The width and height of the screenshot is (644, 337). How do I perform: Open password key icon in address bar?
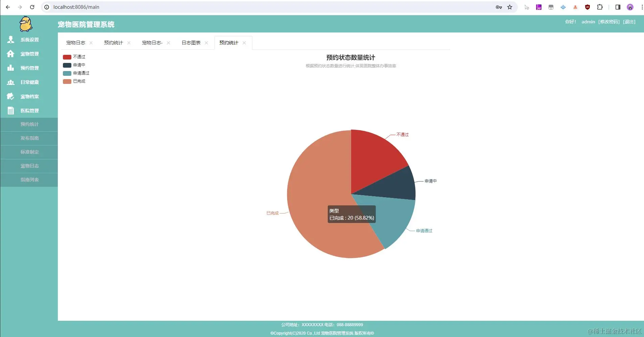click(x=499, y=7)
